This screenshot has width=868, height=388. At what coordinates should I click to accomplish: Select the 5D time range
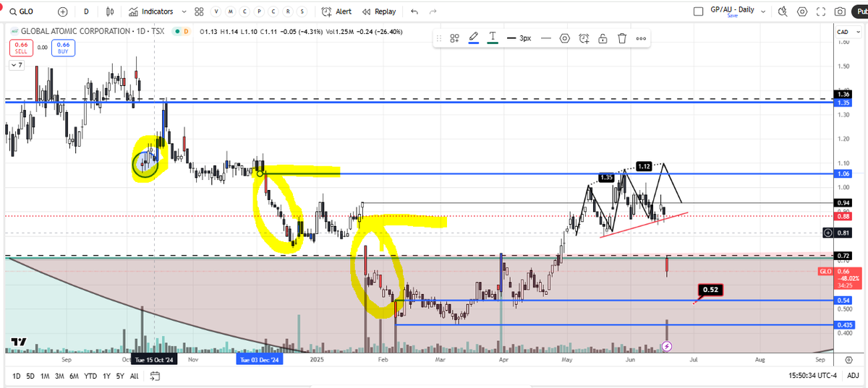click(30, 376)
